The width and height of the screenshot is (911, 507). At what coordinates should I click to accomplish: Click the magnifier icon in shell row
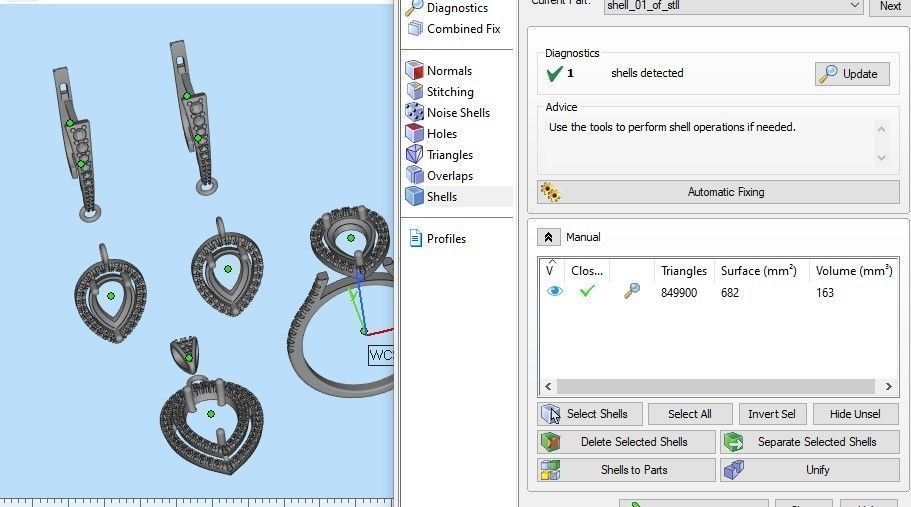pyautogui.click(x=632, y=290)
